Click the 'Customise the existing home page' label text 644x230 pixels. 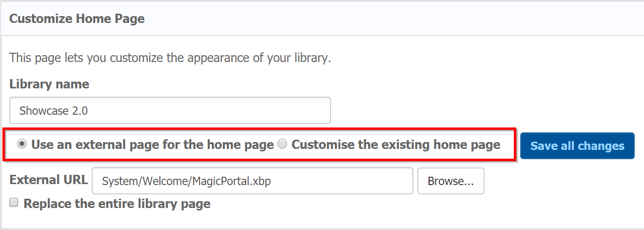pos(396,145)
